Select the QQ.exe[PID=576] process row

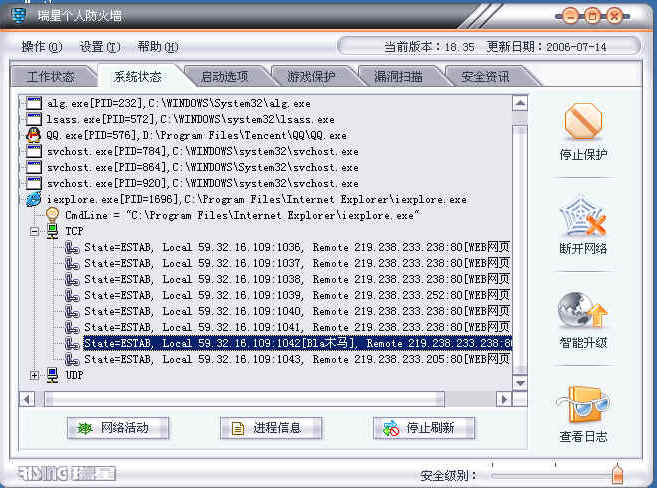[197, 135]
